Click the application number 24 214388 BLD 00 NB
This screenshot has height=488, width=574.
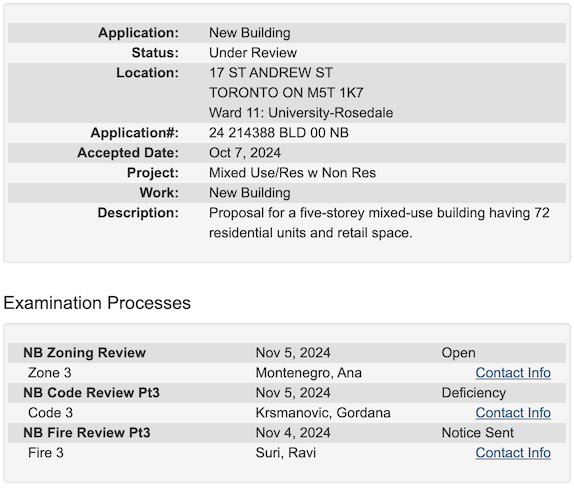(279, 133)
